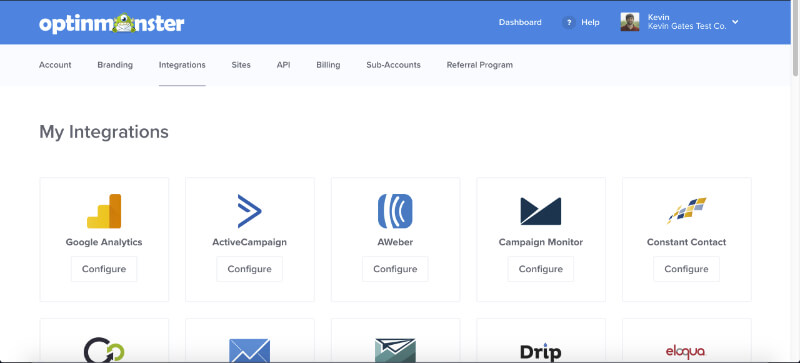Click the Google Analytics logo icon

click(104, 211)
